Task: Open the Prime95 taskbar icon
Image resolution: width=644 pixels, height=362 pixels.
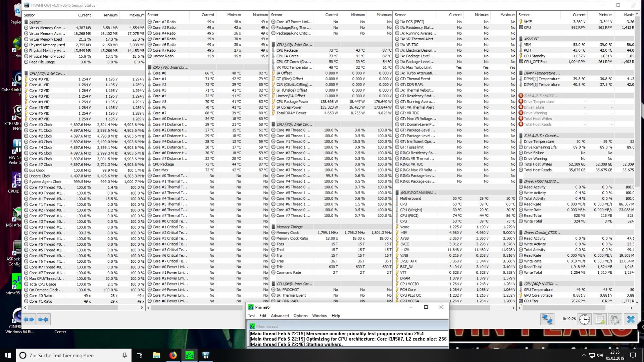Action: [x=189, y=355]
